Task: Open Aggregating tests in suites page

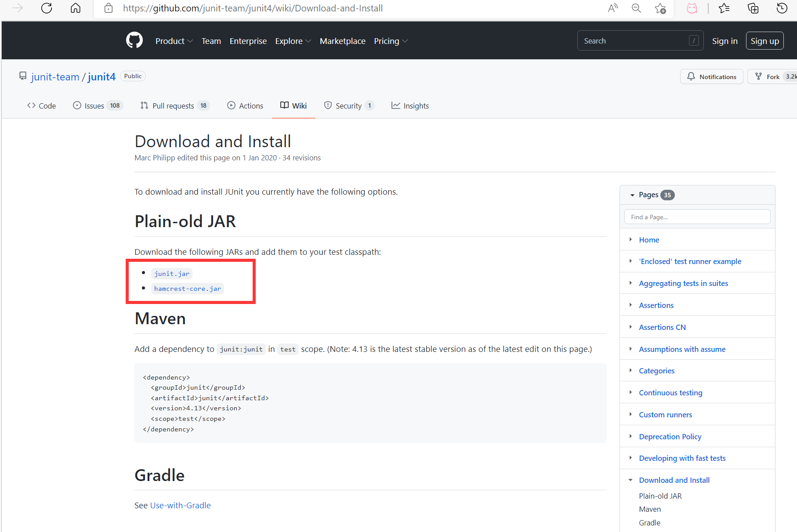Action: (x=683, y=283)
